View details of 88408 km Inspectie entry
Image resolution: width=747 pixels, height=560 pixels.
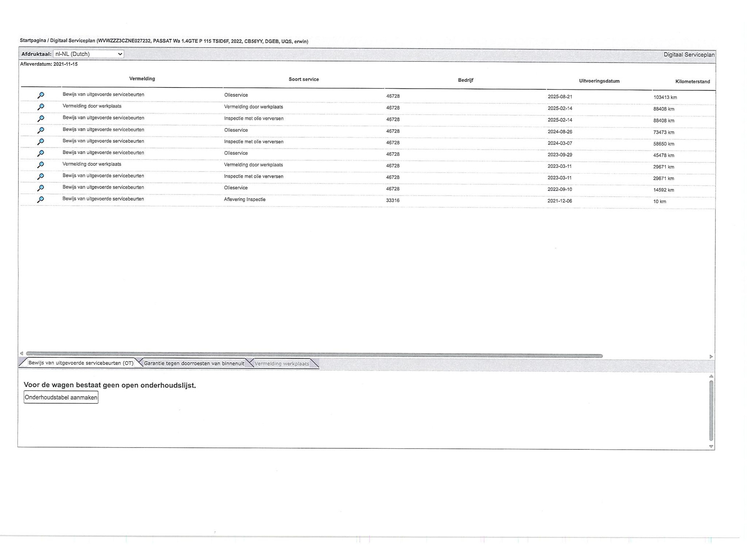pyautogui.click(x=40, y=119)
